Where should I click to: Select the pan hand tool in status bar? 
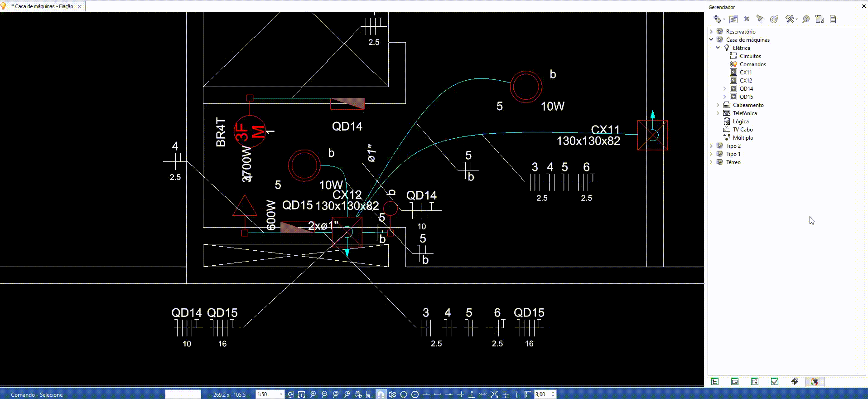358,394
